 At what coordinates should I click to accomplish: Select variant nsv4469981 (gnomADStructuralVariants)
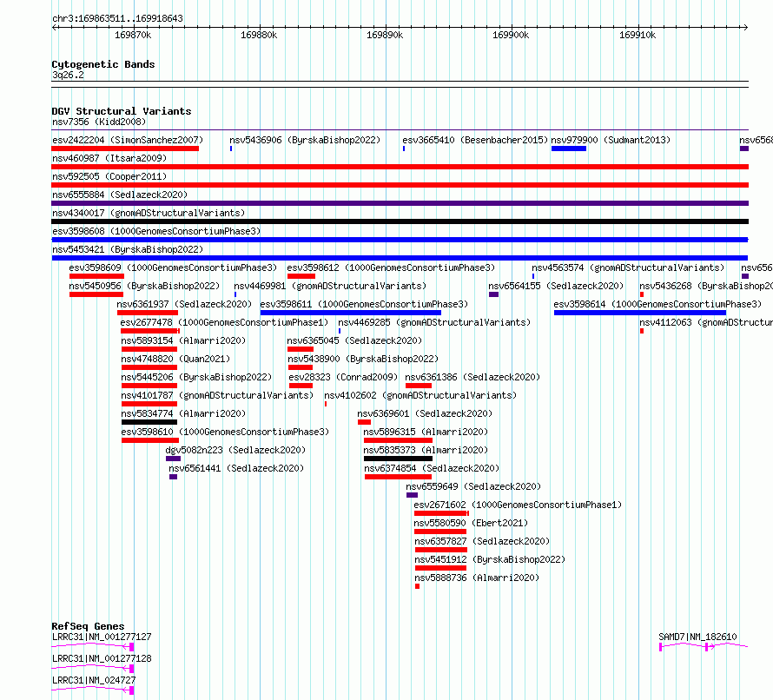click(x=330, y=286)
